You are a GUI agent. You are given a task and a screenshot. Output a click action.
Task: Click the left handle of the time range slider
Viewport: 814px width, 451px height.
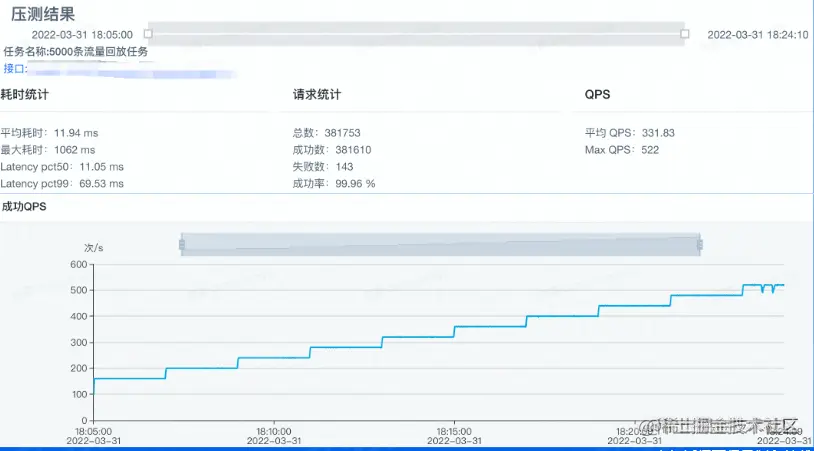click(x=148, y=34)
